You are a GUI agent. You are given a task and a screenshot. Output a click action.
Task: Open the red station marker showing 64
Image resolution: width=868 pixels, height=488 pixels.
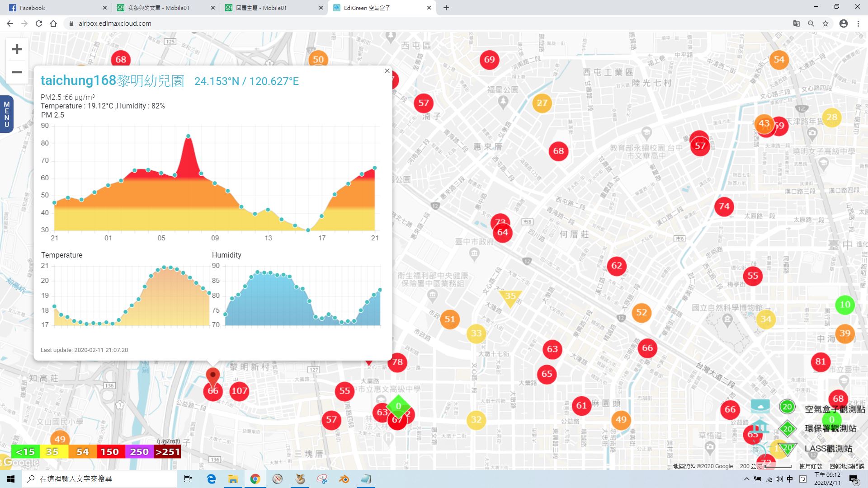(503, 233)
